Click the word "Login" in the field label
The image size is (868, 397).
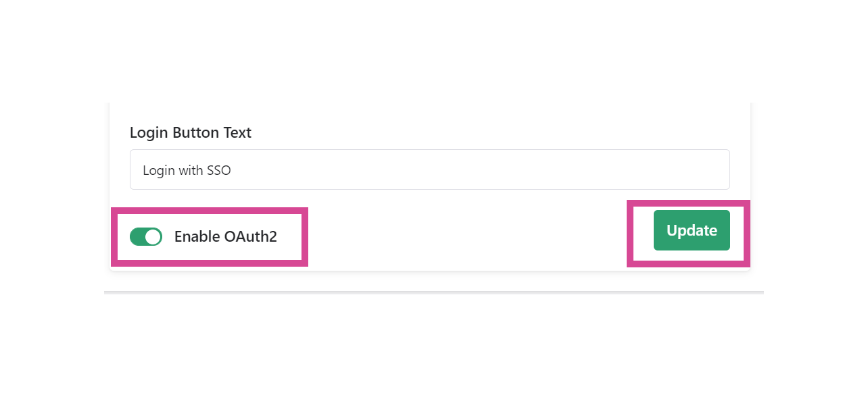point(149,133)
